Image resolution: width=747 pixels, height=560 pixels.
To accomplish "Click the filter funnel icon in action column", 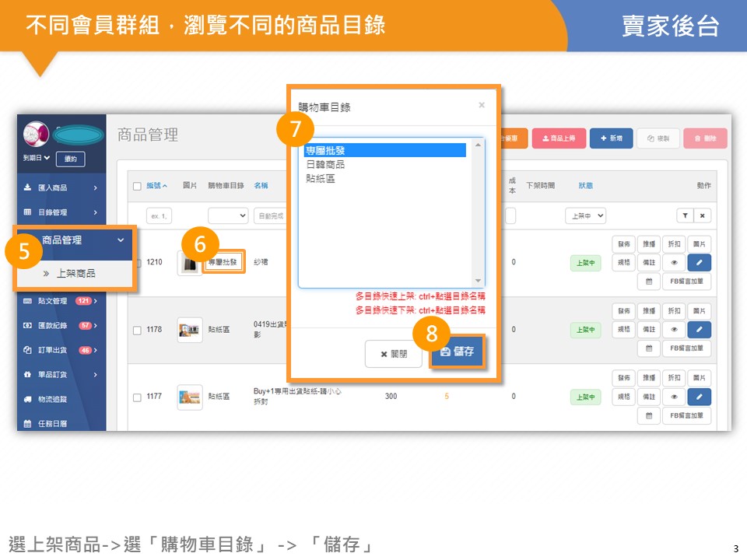I will pyautogui.click(x=685, y=216).
